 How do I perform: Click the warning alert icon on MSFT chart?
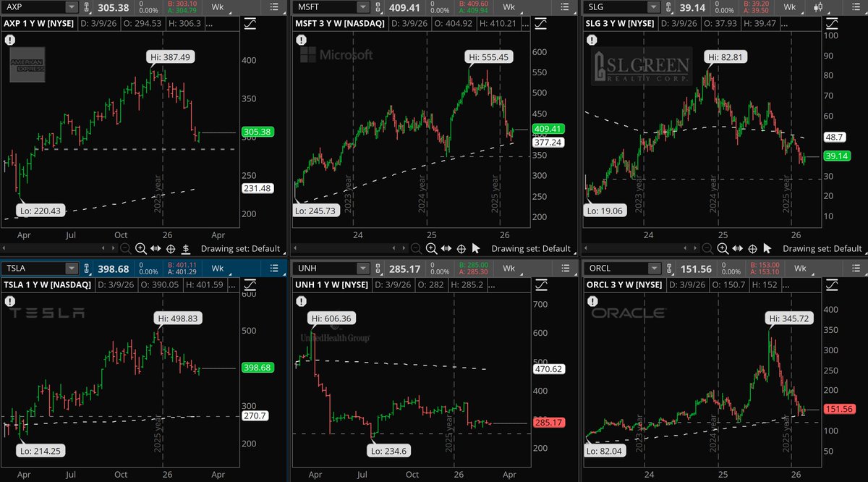tap(301, 41)
